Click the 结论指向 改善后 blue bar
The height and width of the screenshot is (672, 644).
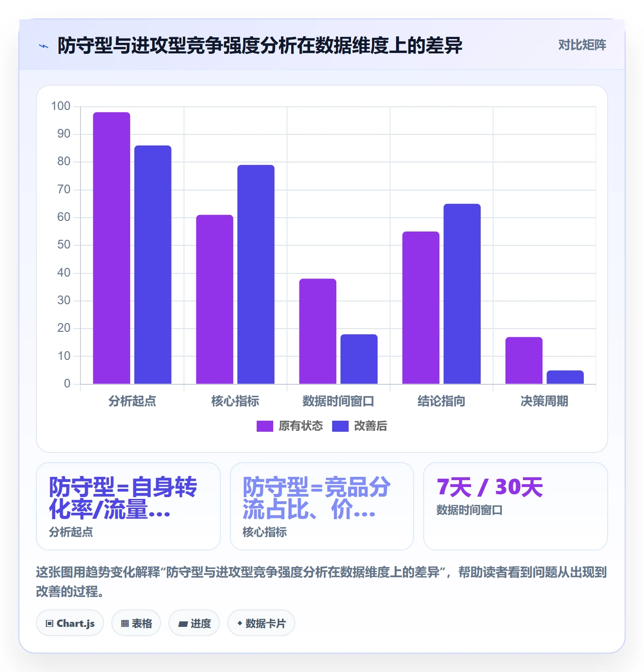[462, 294]
